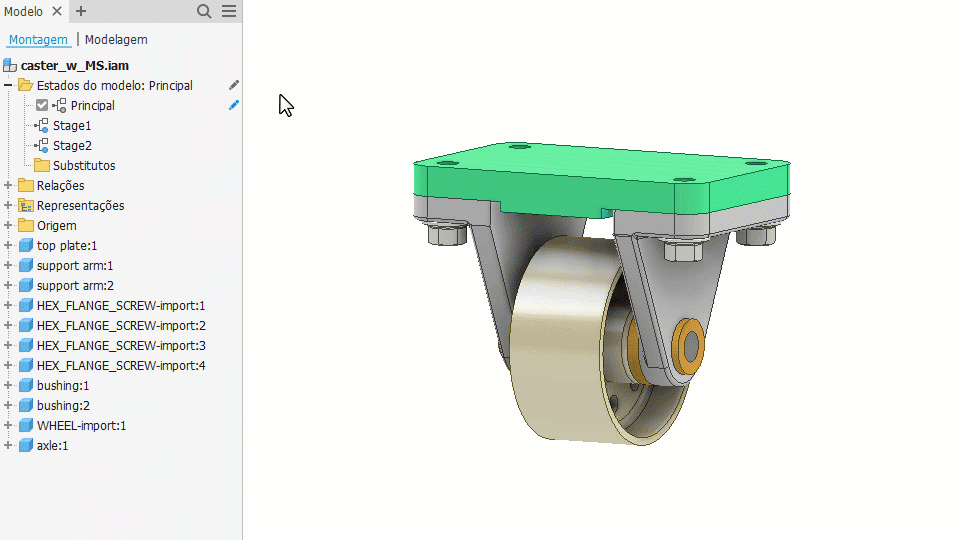Expand the bushing:1 component
This screenshot has width=960, height=540.
click(x=8, y=385)
